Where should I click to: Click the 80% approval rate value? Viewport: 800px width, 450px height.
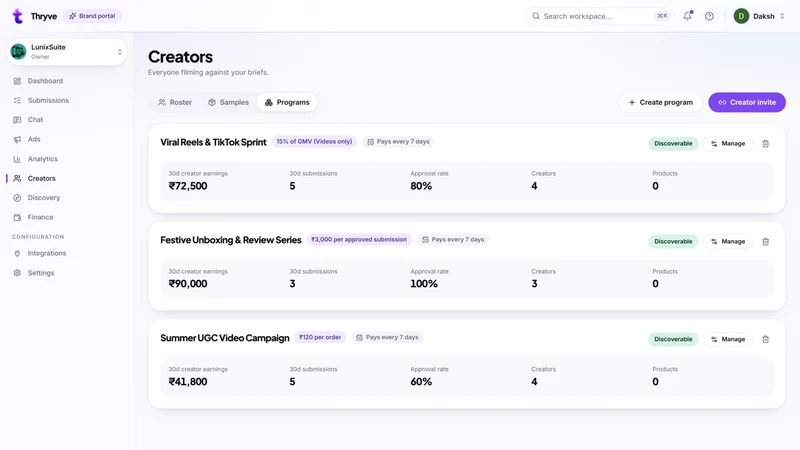coord(421,186)
